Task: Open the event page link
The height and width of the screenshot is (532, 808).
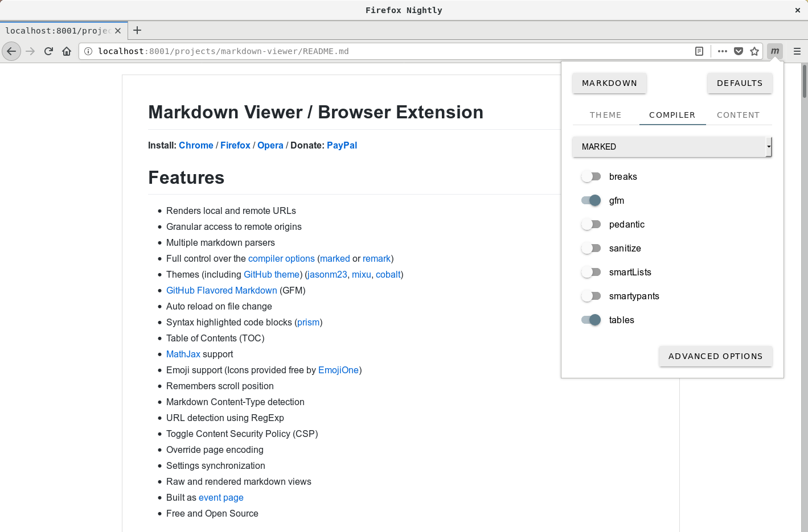Action: [221, 497]
